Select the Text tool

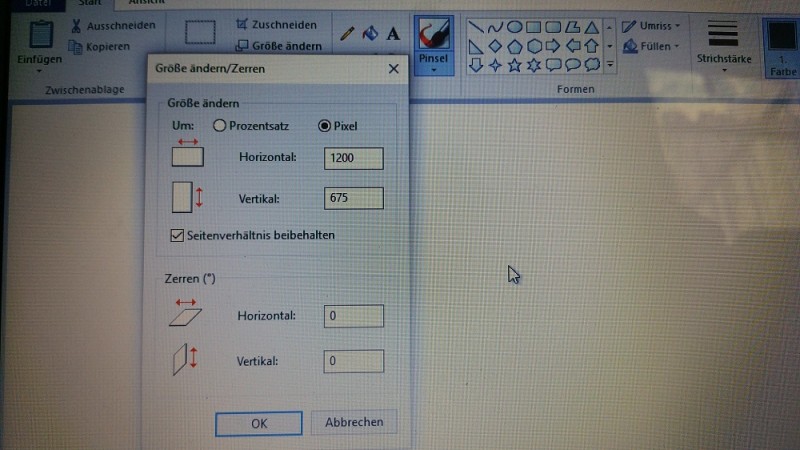(393, 33)
